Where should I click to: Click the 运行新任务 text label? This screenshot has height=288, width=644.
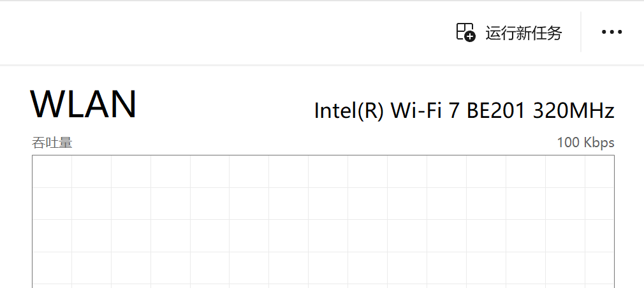point(523,32)
